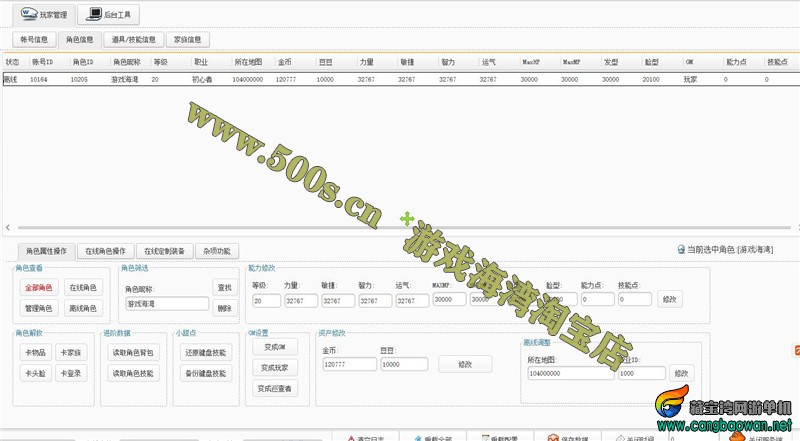The width and height of the screenshot is (800, 441).
Task: Click the 金币 input in 资产修改
Action: coord(349,364)
